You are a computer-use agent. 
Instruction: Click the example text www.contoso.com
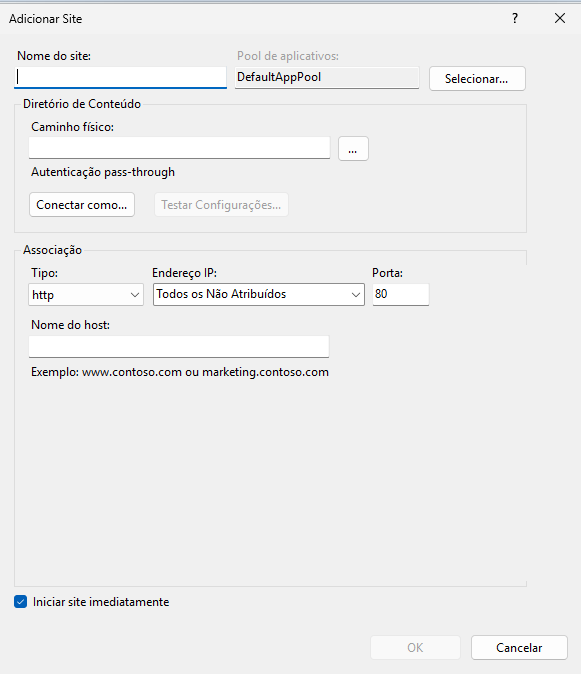(x=131, y=372)
